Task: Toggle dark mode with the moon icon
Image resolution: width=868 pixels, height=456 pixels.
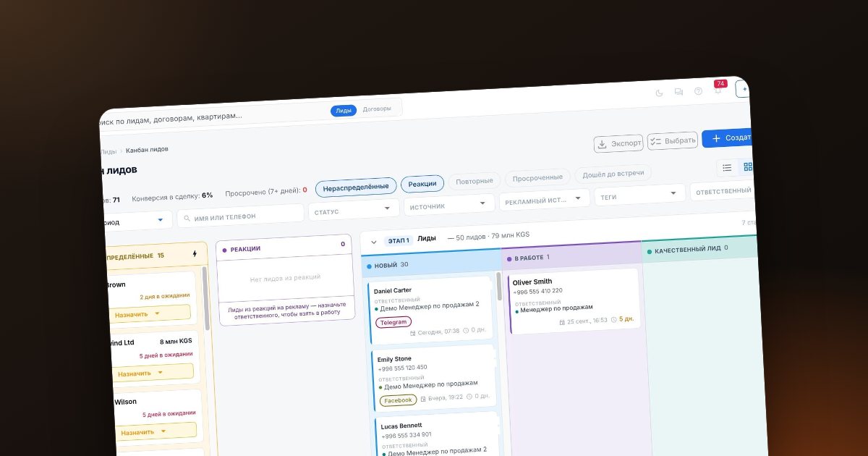Action: coord(659,93)
